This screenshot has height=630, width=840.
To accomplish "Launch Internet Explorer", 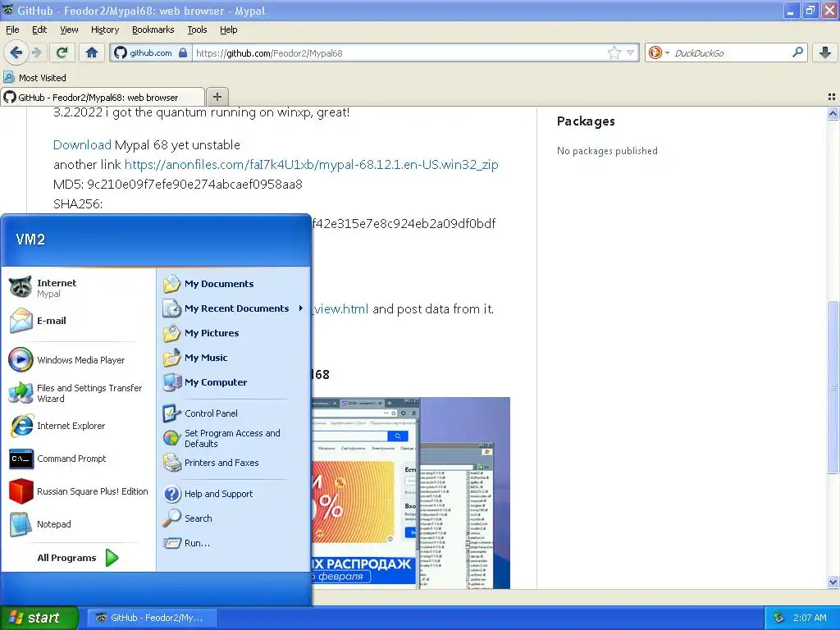I will (x=78, y=426).
